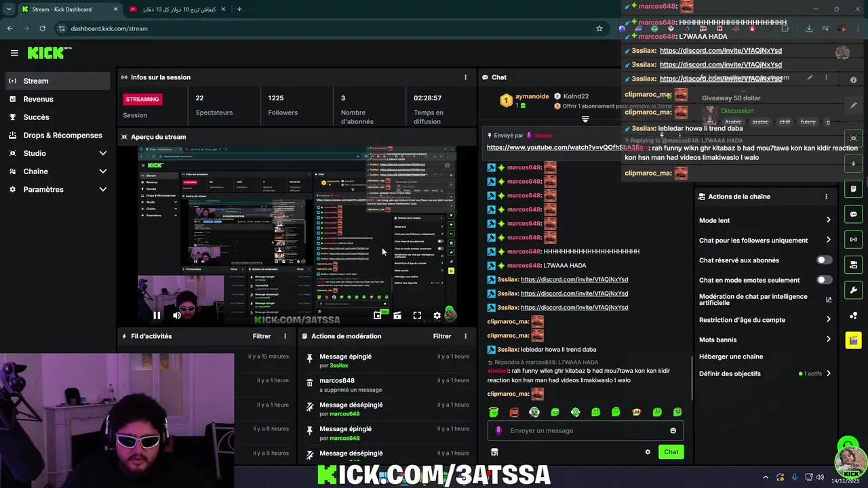Insert the red angry emote
868x488 pixels.
coord(514,412)
